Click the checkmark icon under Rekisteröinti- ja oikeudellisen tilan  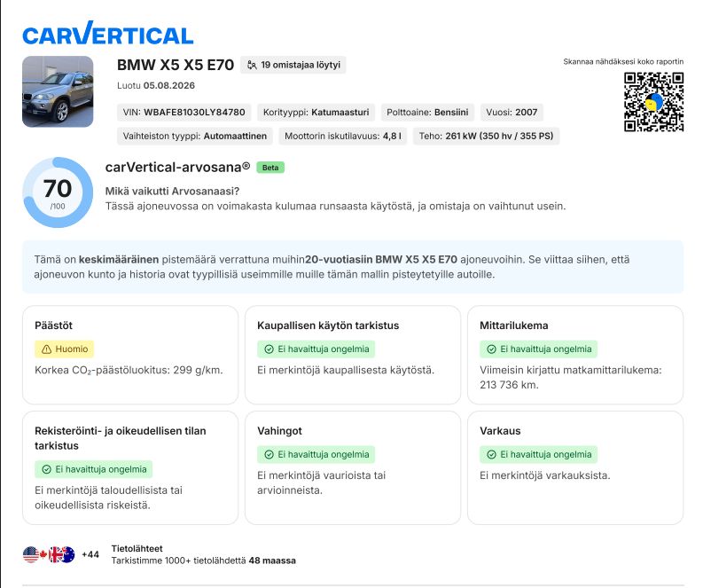pyautogui.click(x=46, y=469)
